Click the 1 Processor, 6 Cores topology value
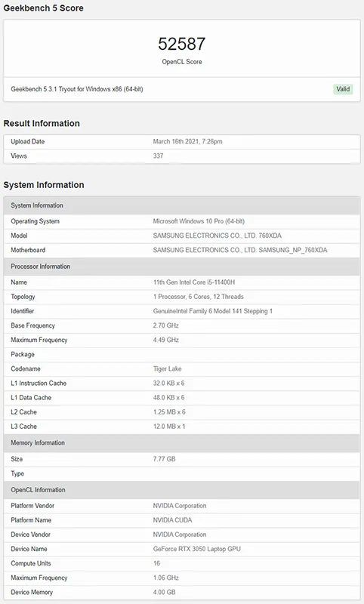The image size is (364, 604). pos(199,297)
